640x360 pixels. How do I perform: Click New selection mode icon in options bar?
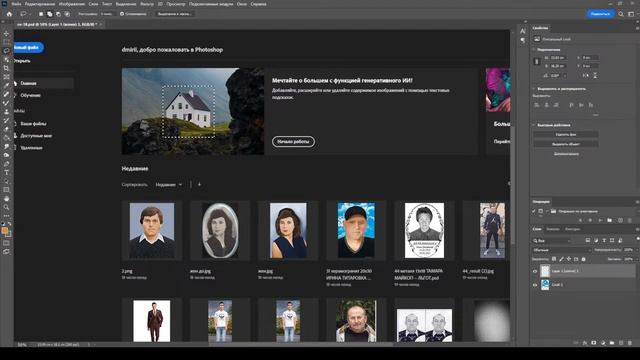(41, 14)
